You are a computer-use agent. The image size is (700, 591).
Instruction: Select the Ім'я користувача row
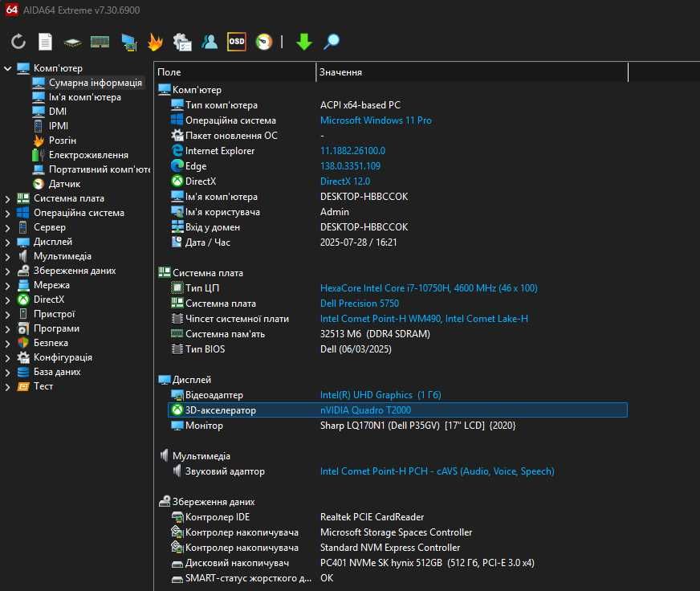click(x=398, y=212)
